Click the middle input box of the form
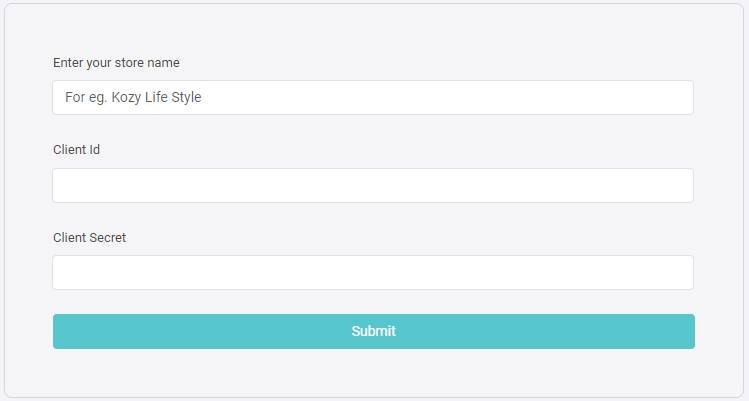Image resolution: width=749 pixels, height=401 pixels. [x=372, y=185]
